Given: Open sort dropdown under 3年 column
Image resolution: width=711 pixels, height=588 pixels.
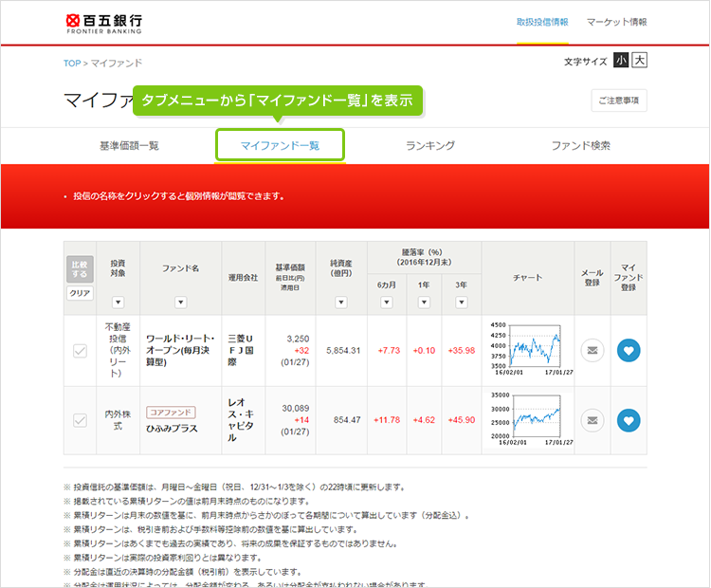Looking at the screenshot, I should coord(461,303).
